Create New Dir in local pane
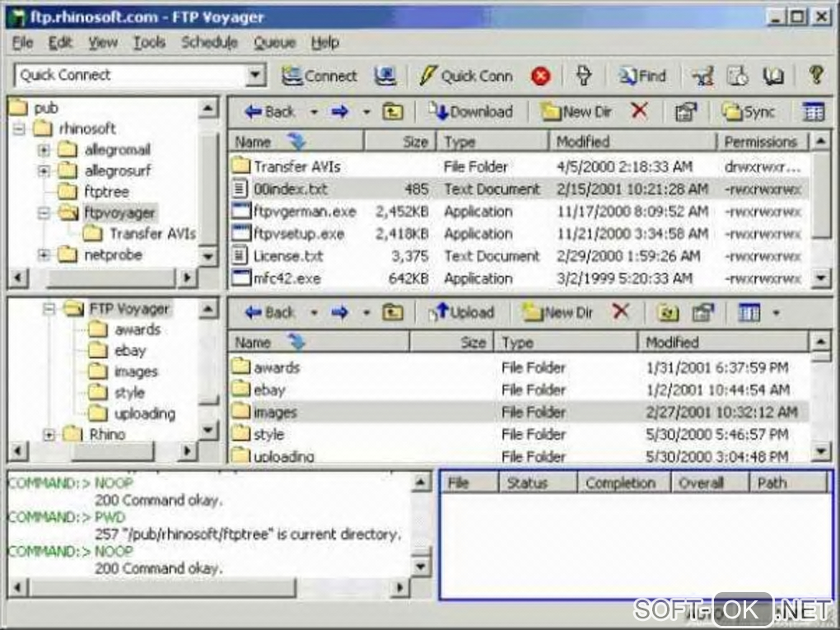Screen dimensions: 840x630 (x=558, y=312)
